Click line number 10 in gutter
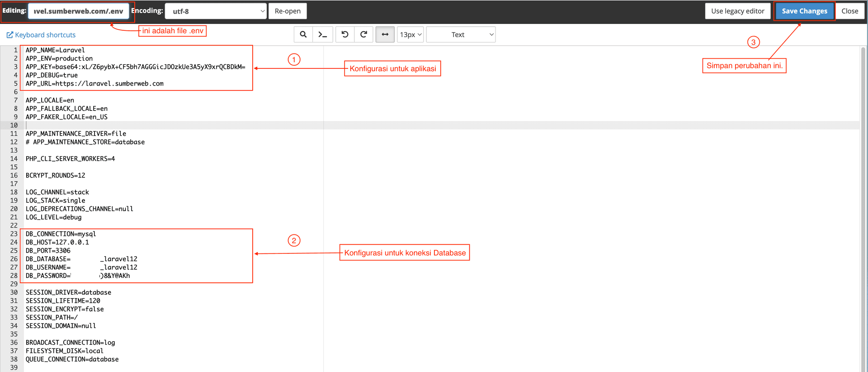The width and height of the screenshot is (868, 372). 14,125
